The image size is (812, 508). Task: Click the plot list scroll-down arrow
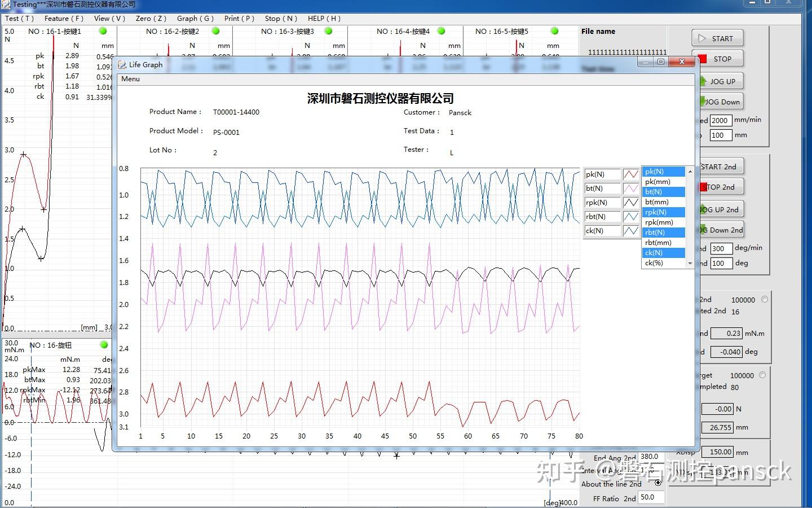690,264
